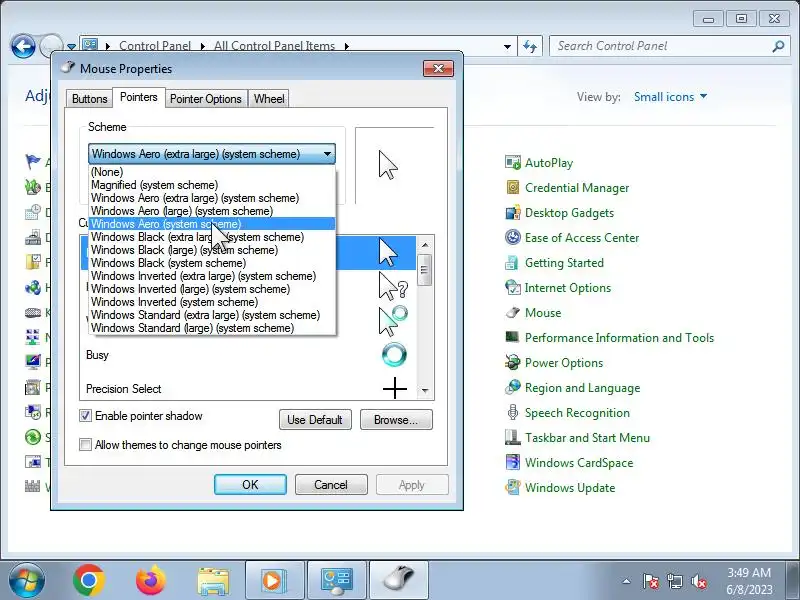
Task: Click the pointer list scrollbar thumb
Action: tap(424, 270)
